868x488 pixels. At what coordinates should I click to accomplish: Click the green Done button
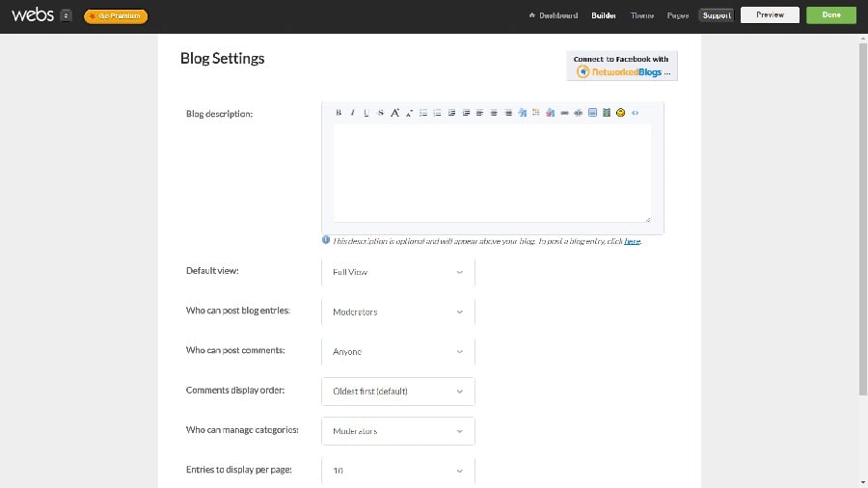point(831,15)
